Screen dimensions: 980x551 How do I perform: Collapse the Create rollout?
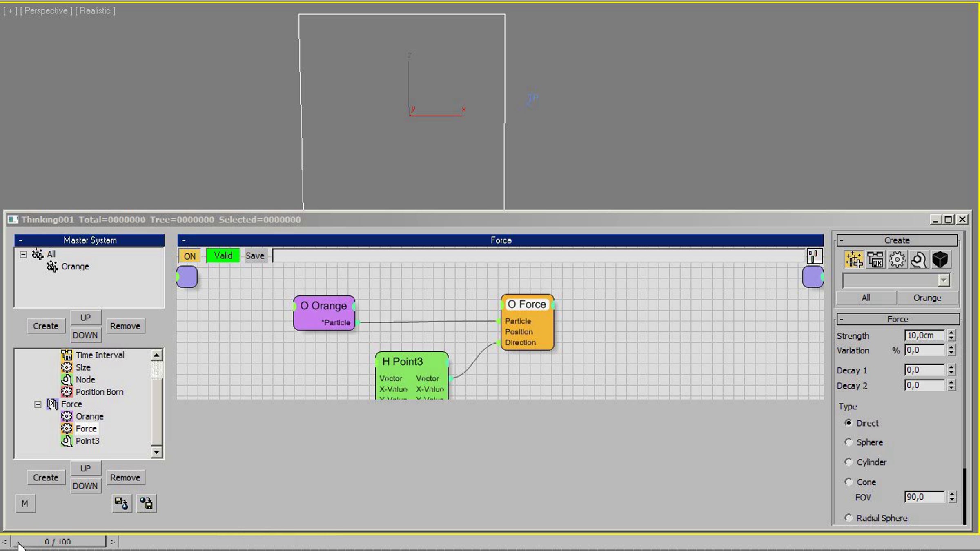click(x=897, y=240)
